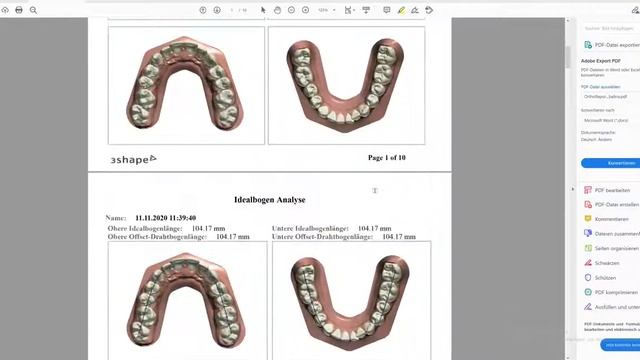Screen dimensions: 640x360
Task: Click the Ändern language link
Action: pyautogui.click(x=605, y=140)
